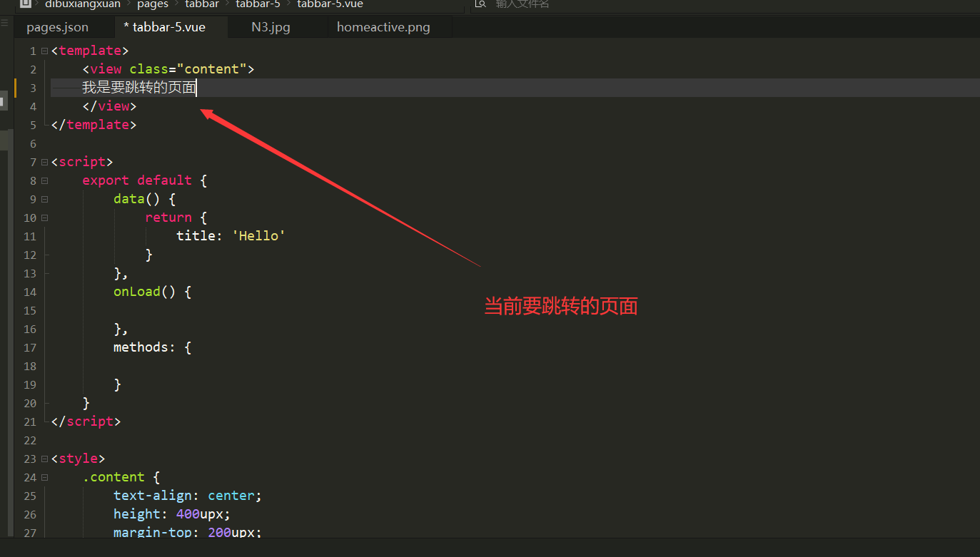
Task: Switch to the pages.json tab
Action: [57, 26]
